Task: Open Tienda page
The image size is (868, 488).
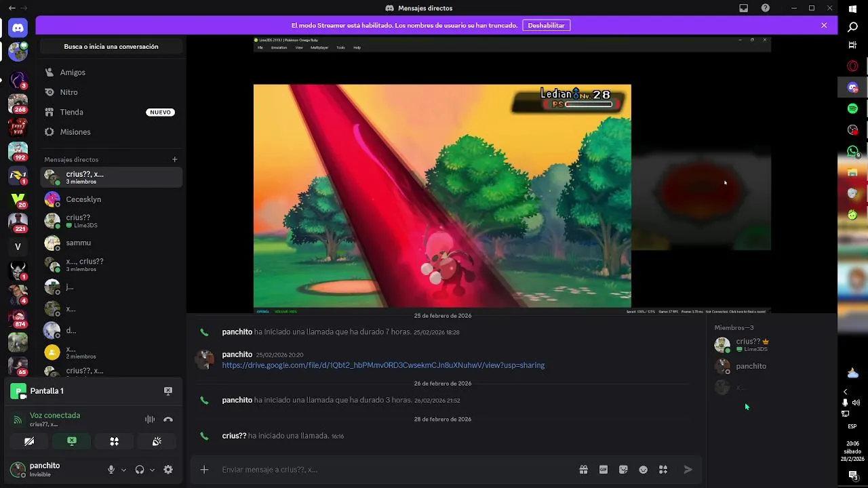Action: click(111, 112)
